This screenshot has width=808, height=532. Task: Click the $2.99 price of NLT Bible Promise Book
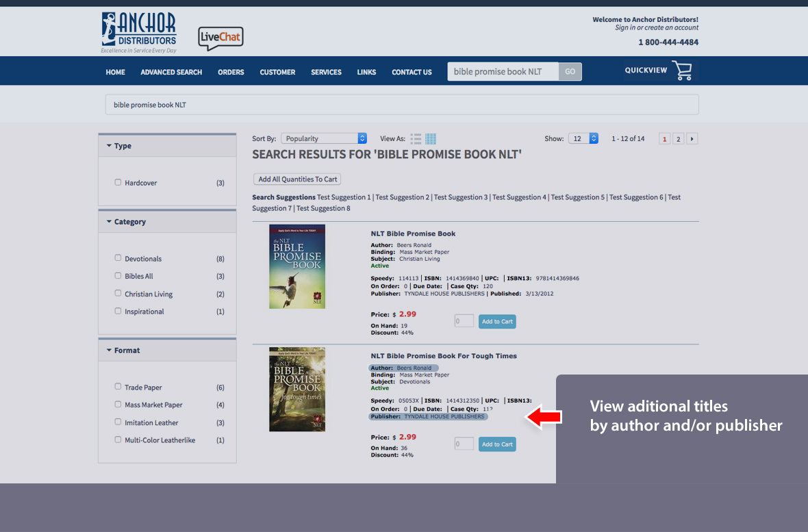coord(407,314)
